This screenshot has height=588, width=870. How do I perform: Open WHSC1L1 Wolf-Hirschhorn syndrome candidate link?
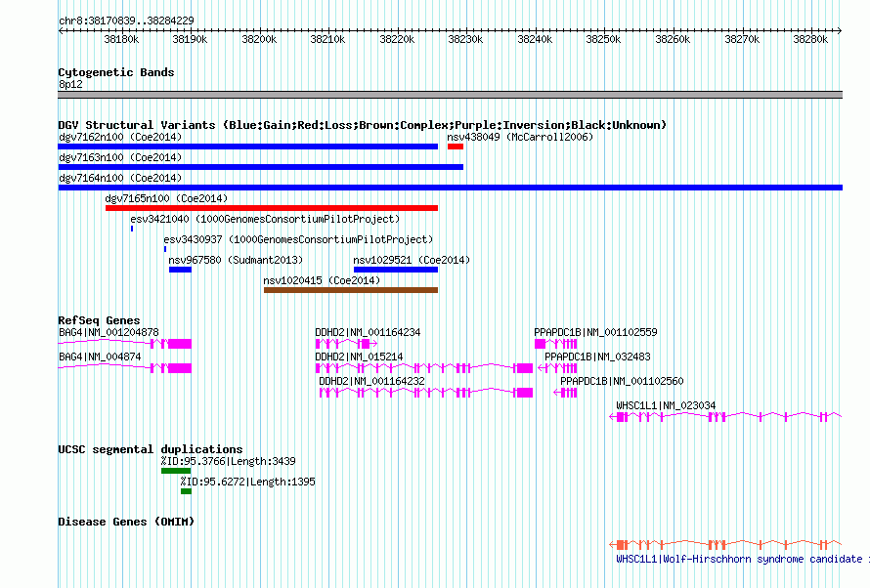coord(742,559)
